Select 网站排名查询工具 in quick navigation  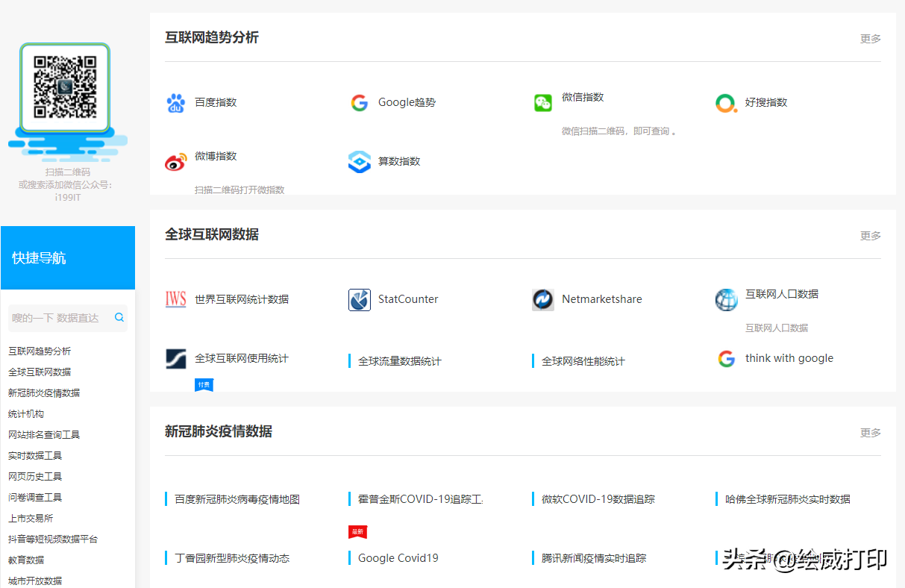[x=44, y=435]
